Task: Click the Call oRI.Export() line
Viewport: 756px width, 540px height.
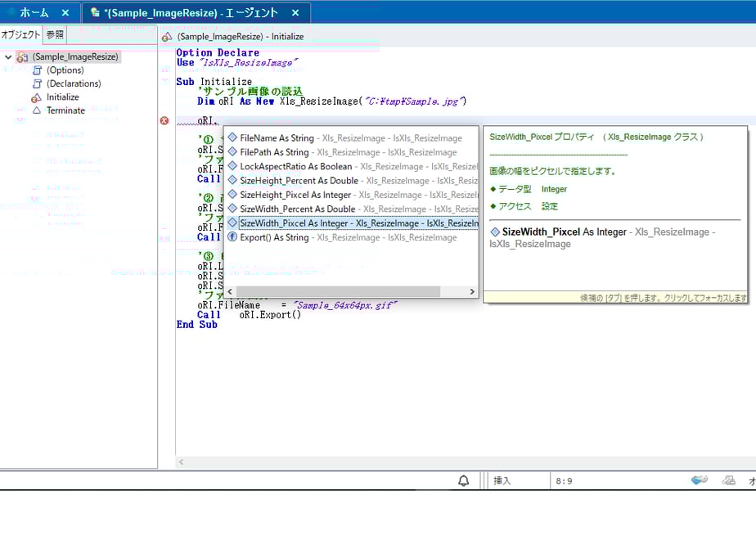Action: pyautogui.click(x=249, y=315)
